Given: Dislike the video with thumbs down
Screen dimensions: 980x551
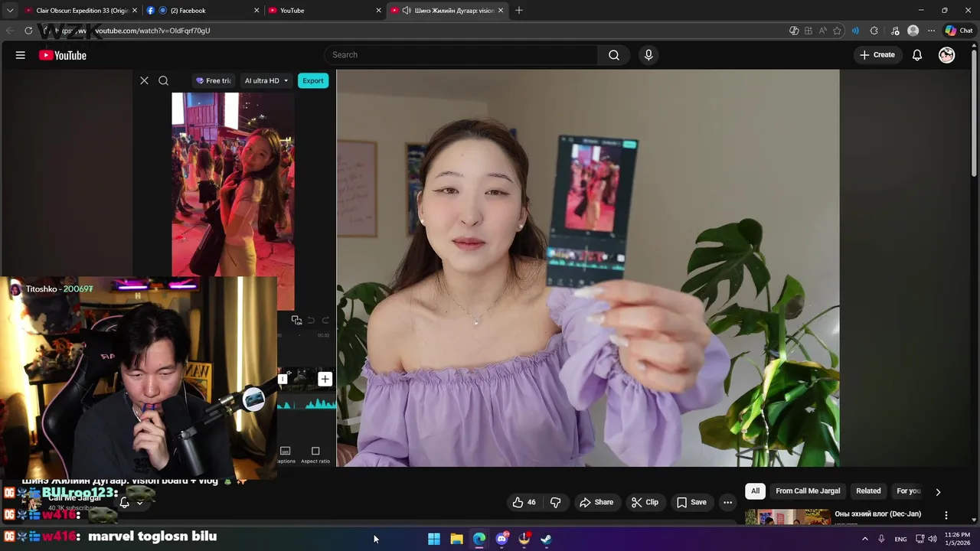Looking at the screenshot, I should coord(556,502).
